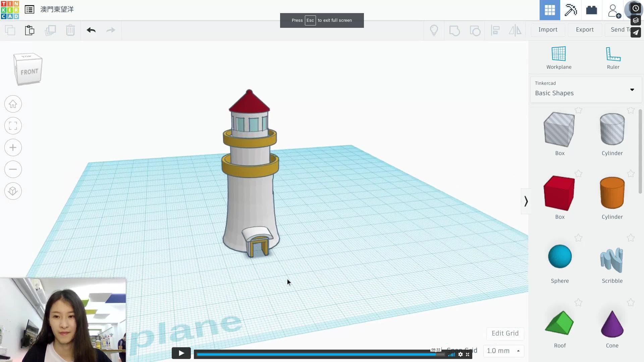Click the paste clipboard icon
Viewport: 644px width, 362px height.
tap(30, 30)
